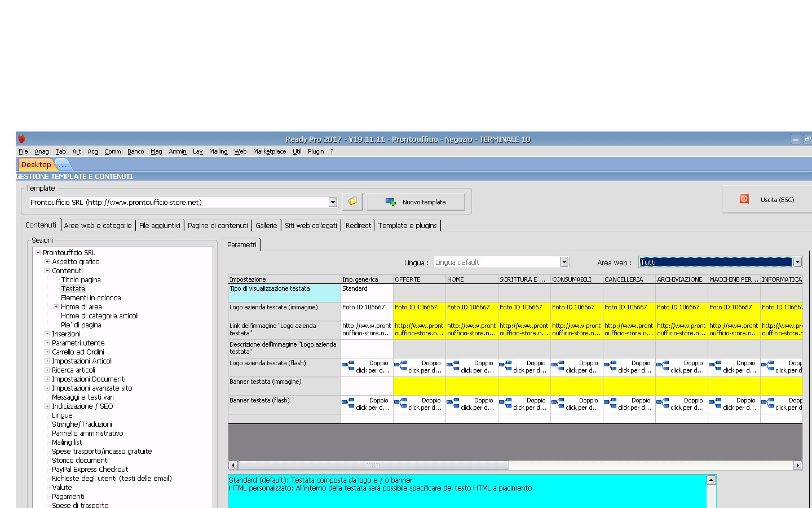Click flash icon in Banner testata flash row, MACCHINE PER column

coord(716,404)
